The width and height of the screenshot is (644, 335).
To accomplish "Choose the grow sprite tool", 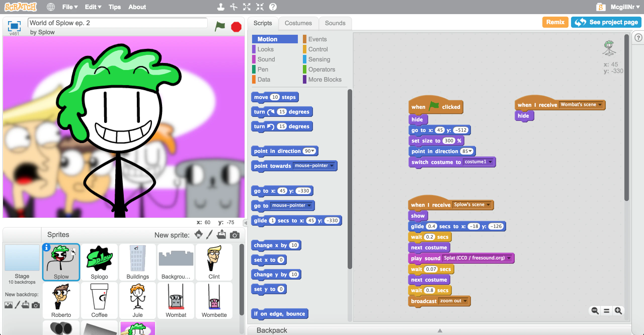I will pos(247,7).
